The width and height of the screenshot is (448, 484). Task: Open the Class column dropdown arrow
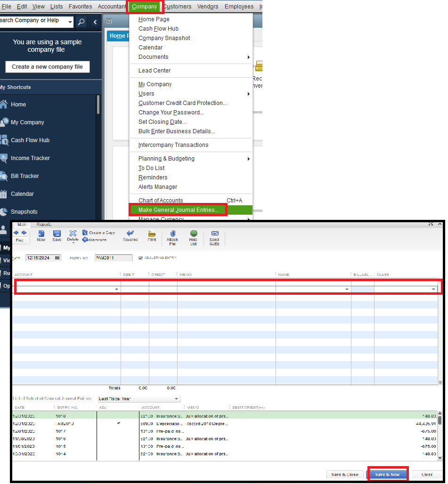pyautogui.click(x=433, y=289)
